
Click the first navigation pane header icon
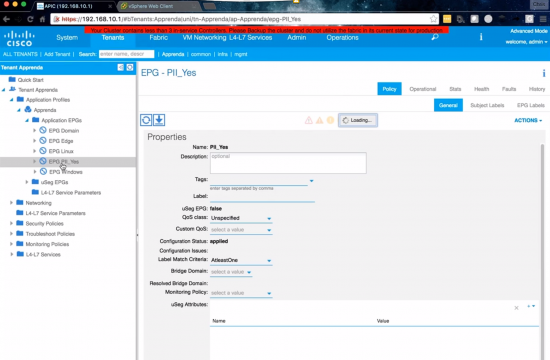coord(121,67)
